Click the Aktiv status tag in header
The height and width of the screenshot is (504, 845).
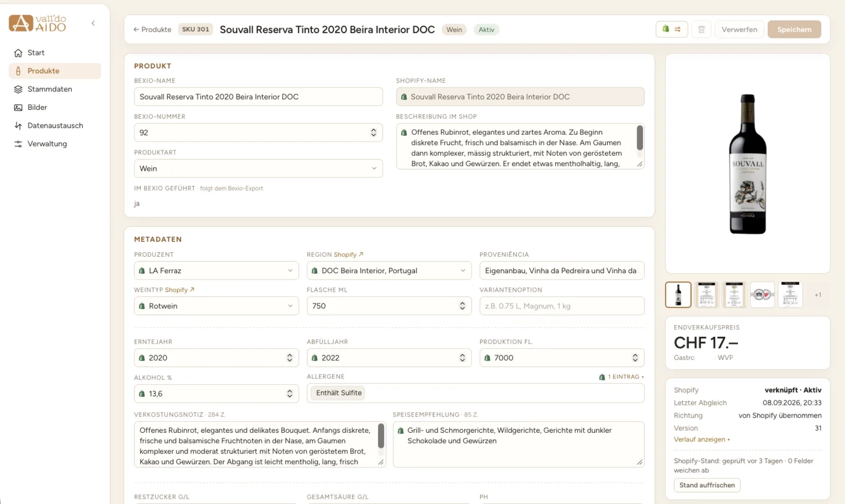click(x=486, y=30)
